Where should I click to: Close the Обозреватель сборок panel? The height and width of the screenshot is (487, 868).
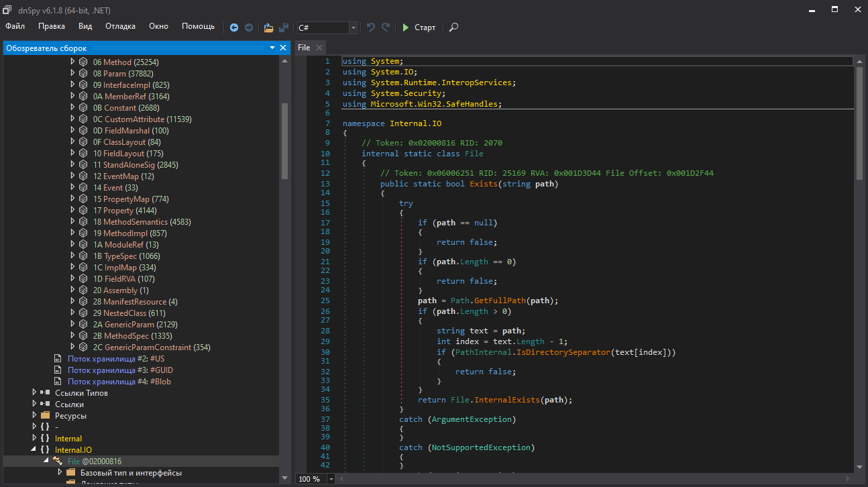284,48
